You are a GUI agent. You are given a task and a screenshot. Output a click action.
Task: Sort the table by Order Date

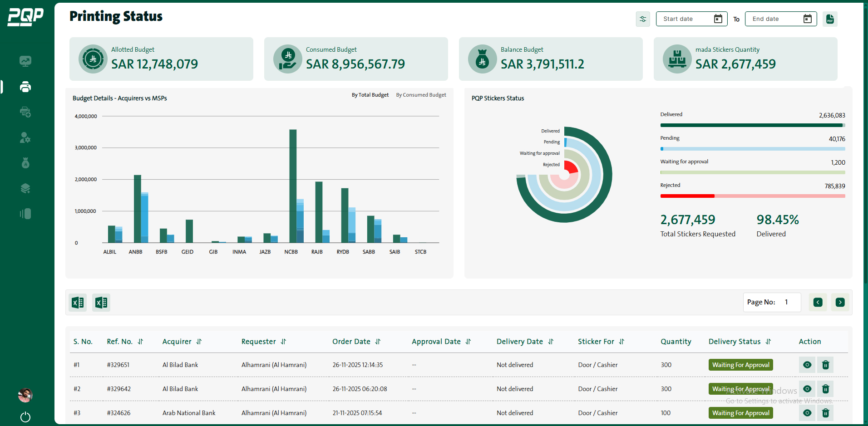[x=379, y=341]
